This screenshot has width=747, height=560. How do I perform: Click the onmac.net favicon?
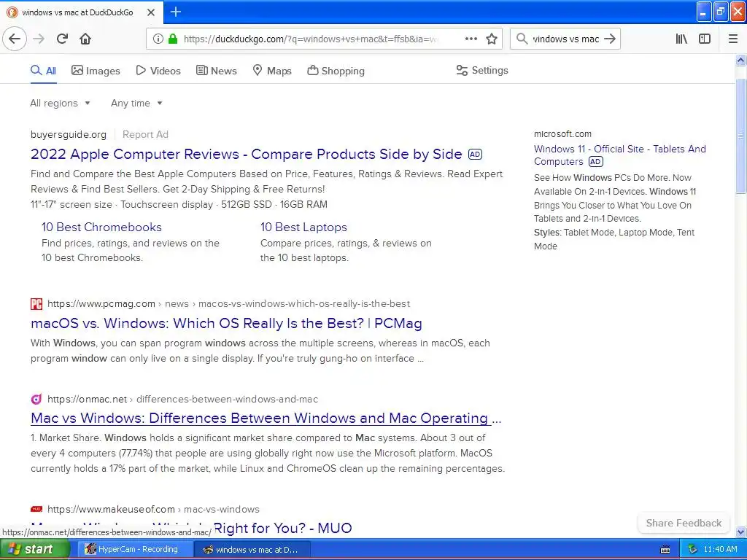[36, 399]
